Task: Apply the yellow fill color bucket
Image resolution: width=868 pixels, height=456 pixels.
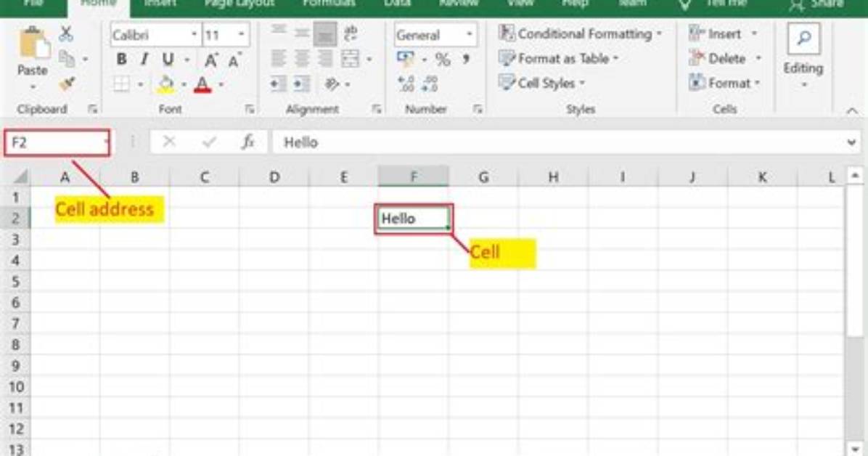Action: pos(165,84)
